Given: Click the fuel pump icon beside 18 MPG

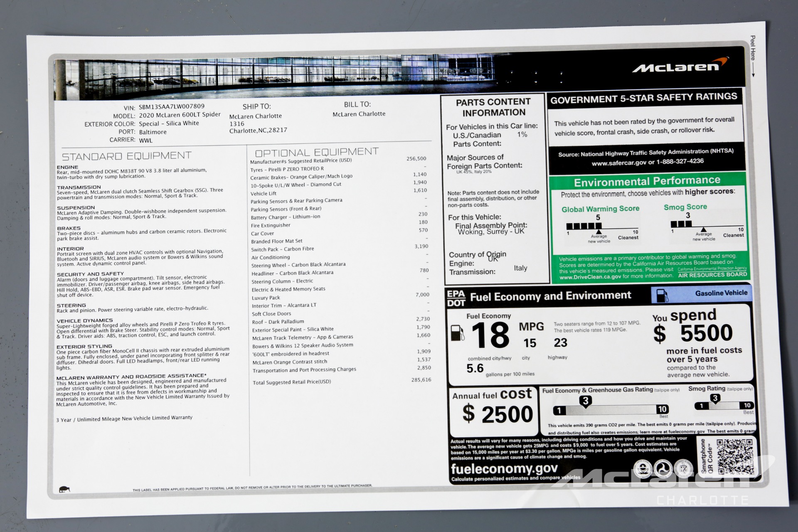Looking at the screenshot, I should (x=458, y=333).
